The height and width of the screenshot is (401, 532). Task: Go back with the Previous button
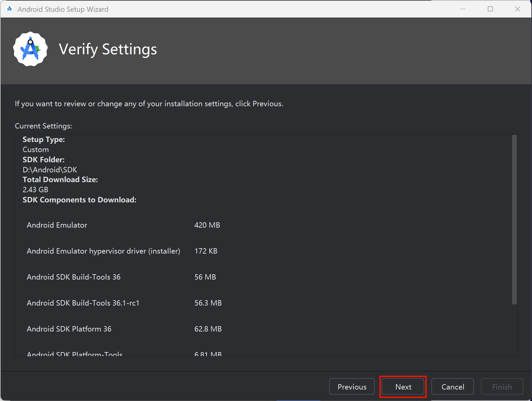click(352, 386)
